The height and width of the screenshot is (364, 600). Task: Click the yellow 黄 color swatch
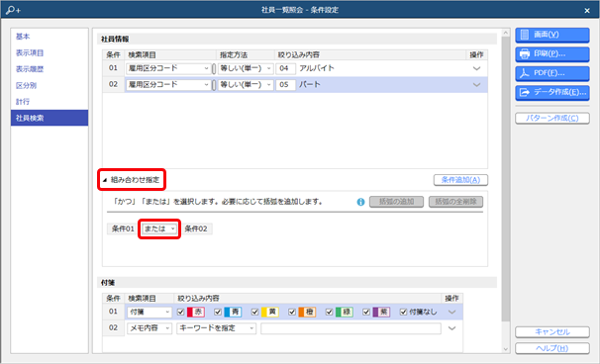coord(270,312)
